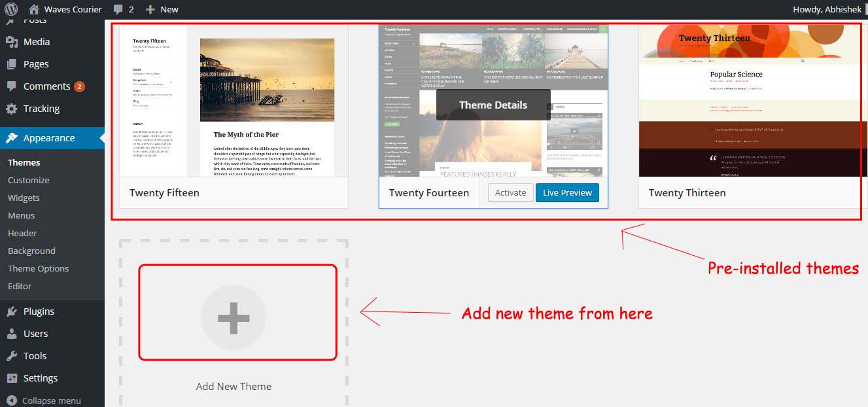Open Theme Details for Twenty Fourteen
The width and height of the screenshot is (868, 407).
pos(493,105)
